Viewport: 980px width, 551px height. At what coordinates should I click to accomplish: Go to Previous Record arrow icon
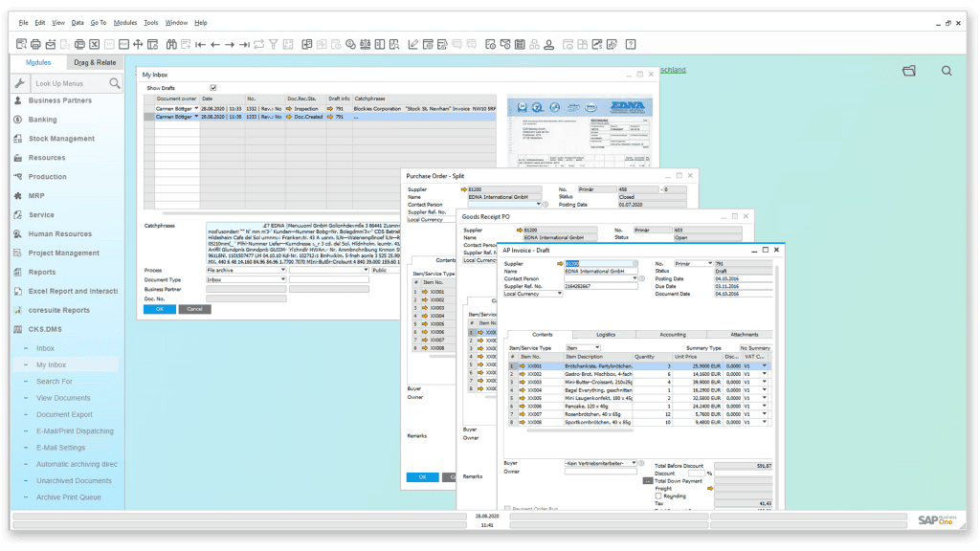click(215, 44)
